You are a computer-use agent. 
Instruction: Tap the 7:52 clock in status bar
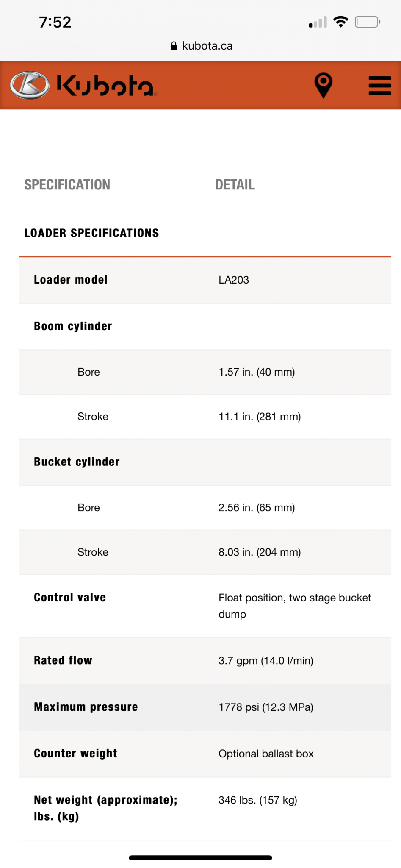tap(55, 22)
